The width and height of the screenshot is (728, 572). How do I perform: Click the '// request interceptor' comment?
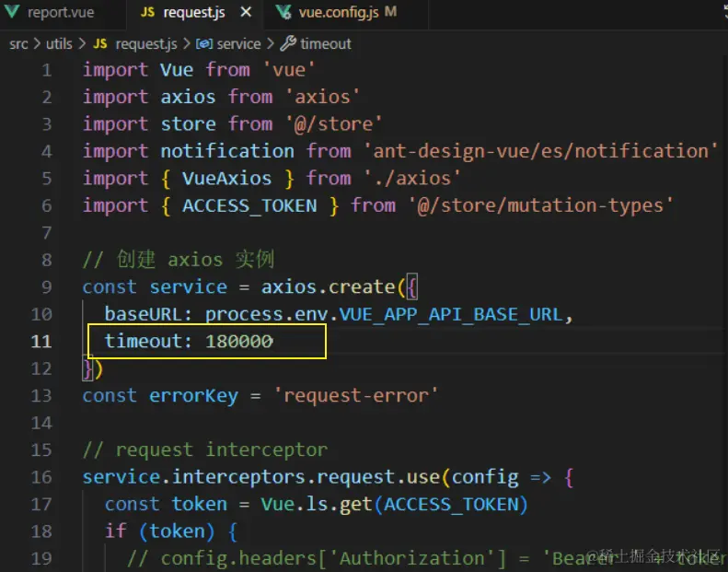tap(204, 450)
